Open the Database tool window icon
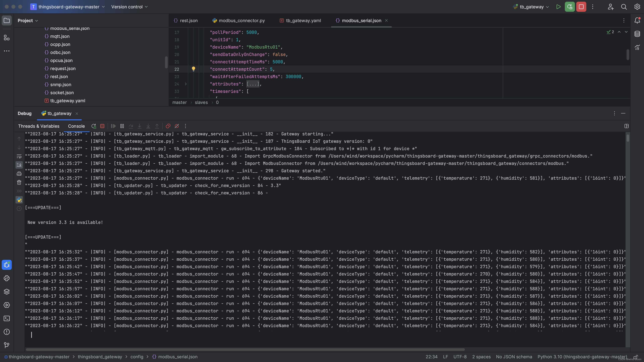Screen dimensions: 644x362 point(637,34)
